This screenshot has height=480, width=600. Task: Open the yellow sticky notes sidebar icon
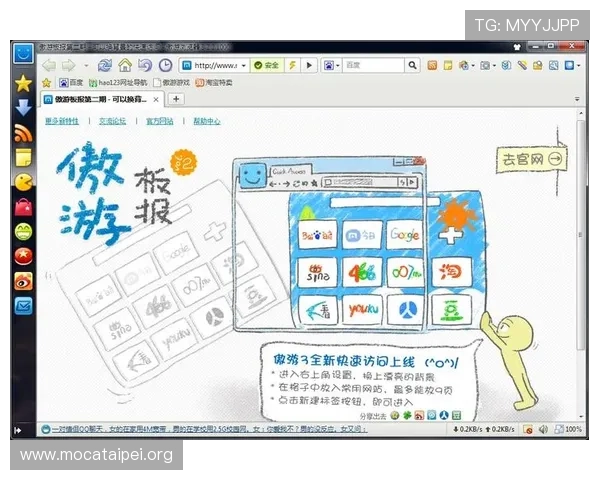click(23, 157)
